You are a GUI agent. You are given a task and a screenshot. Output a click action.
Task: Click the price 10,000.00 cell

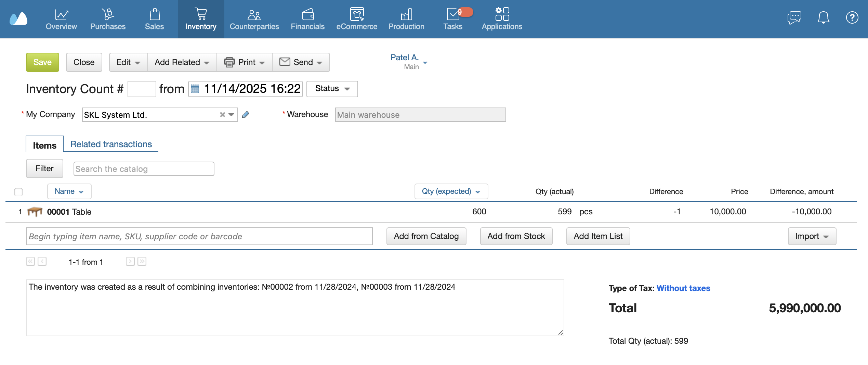[x=728, y=212]
